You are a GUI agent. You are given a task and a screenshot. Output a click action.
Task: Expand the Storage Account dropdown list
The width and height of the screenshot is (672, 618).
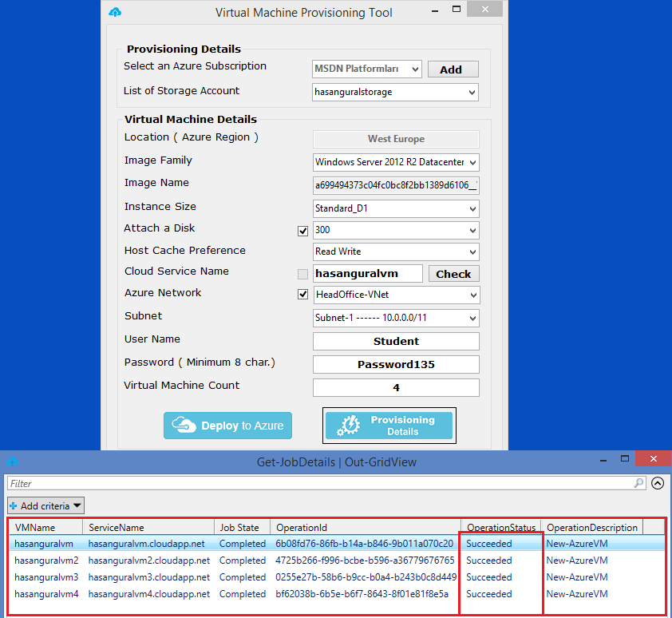click(x=395, y=92)
